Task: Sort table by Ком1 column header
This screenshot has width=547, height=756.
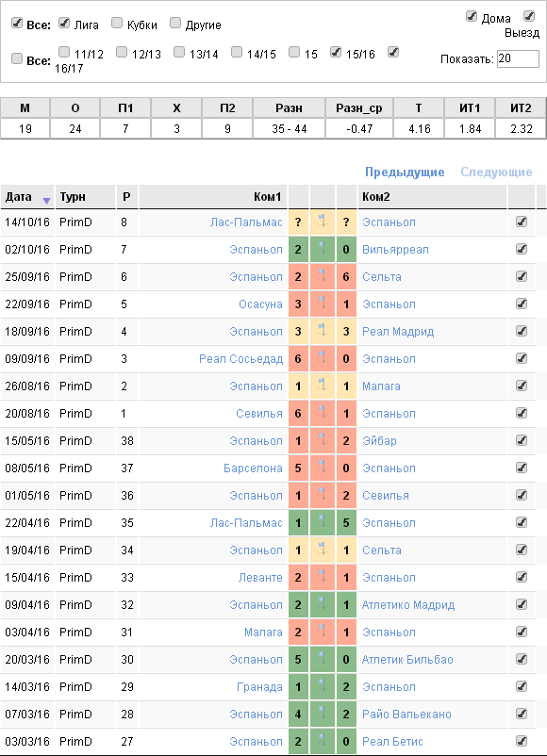Action: pyautogui.click(x=267, y=197)
